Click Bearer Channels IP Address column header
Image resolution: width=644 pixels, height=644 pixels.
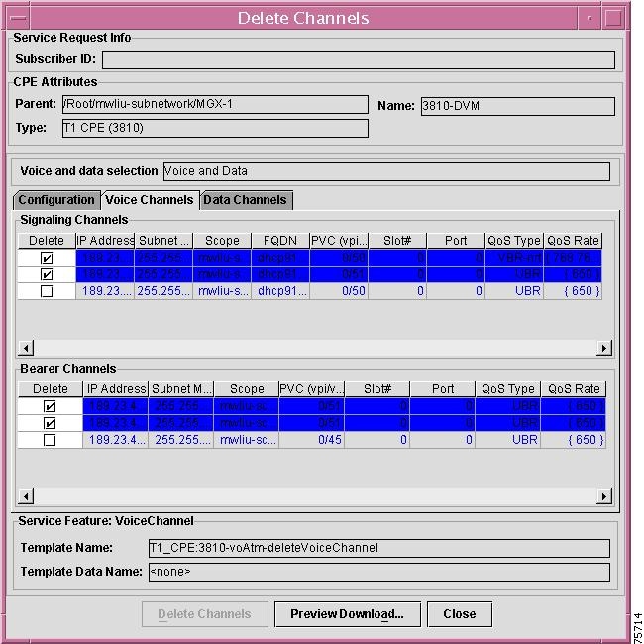coord(116,389)
